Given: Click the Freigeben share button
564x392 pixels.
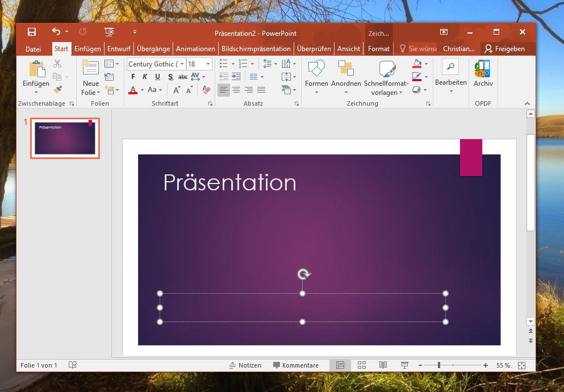Looking at the screenshot, I should (504, 49).
